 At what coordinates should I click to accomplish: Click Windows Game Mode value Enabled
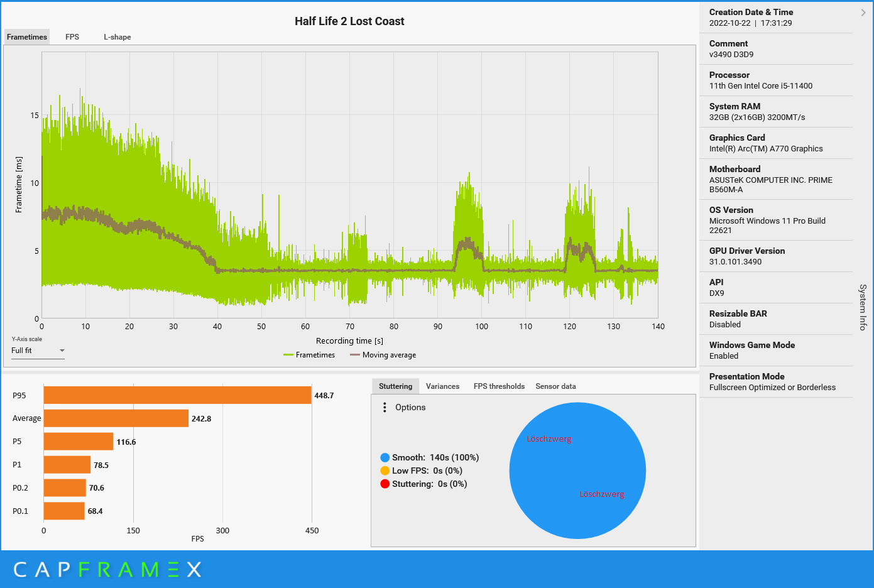(x=724, y=356)
